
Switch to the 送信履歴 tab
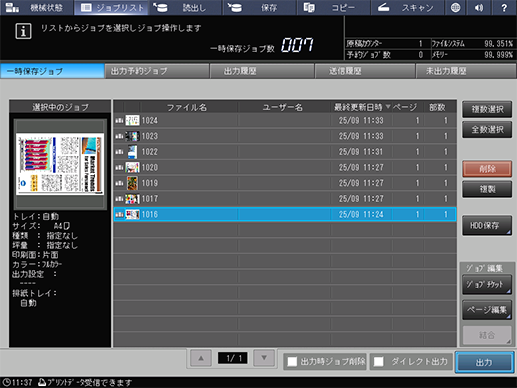[365, 71]
